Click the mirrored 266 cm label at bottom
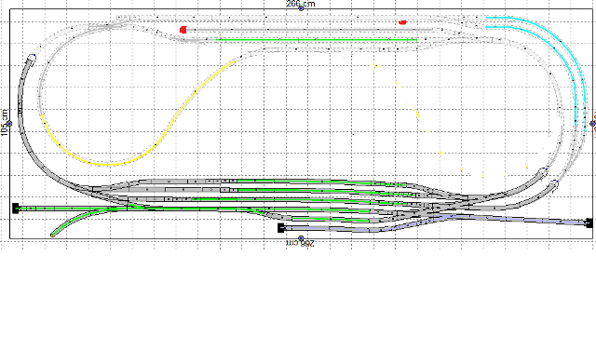 point(300,243)
